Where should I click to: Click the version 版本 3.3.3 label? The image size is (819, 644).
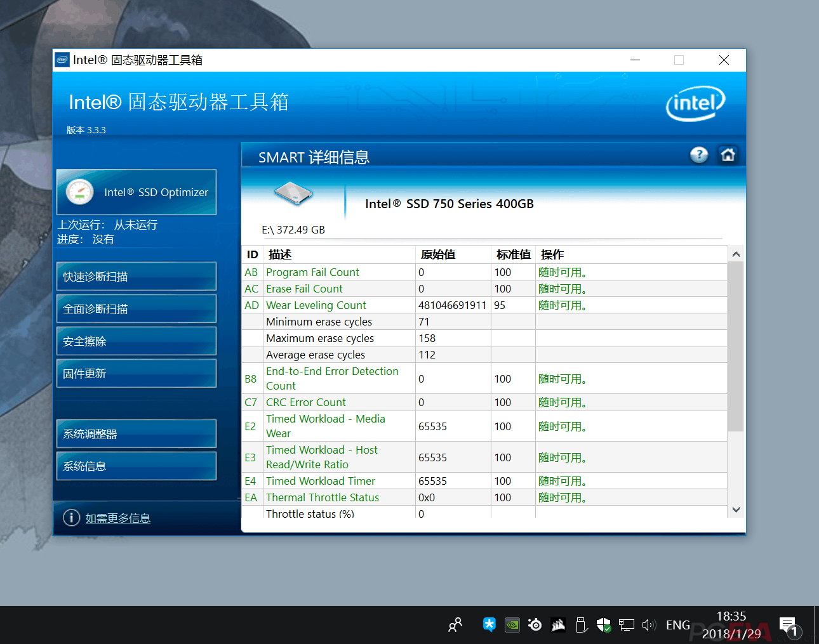point(86,130)
